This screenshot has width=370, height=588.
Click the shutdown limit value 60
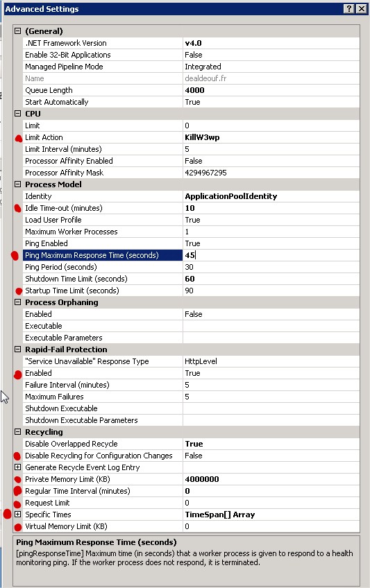[x=271, y=279]
